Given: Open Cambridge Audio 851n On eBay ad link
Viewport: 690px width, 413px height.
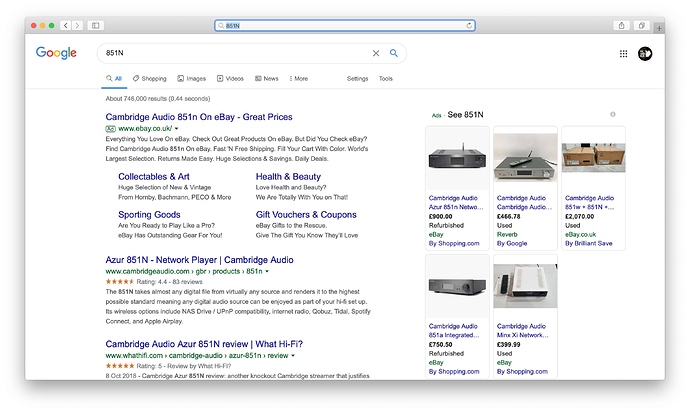Looking at the screenshot, I should click(x=199, y=117).
